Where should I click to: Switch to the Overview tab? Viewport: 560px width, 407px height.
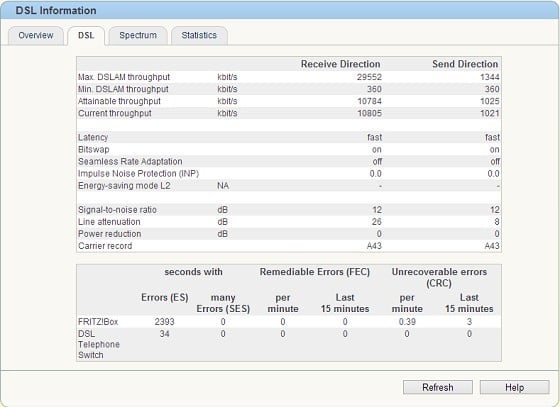tap(36, 35)
